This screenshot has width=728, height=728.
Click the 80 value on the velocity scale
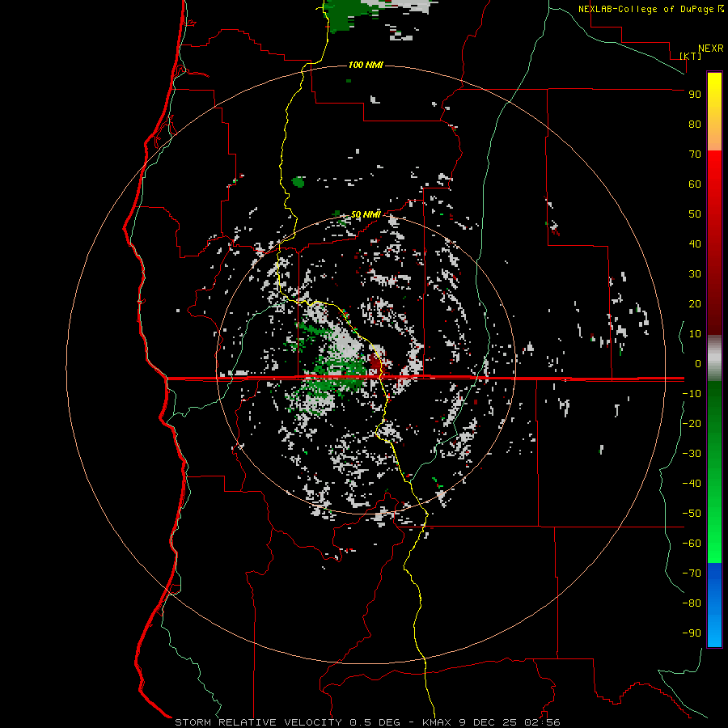point(695,124)
